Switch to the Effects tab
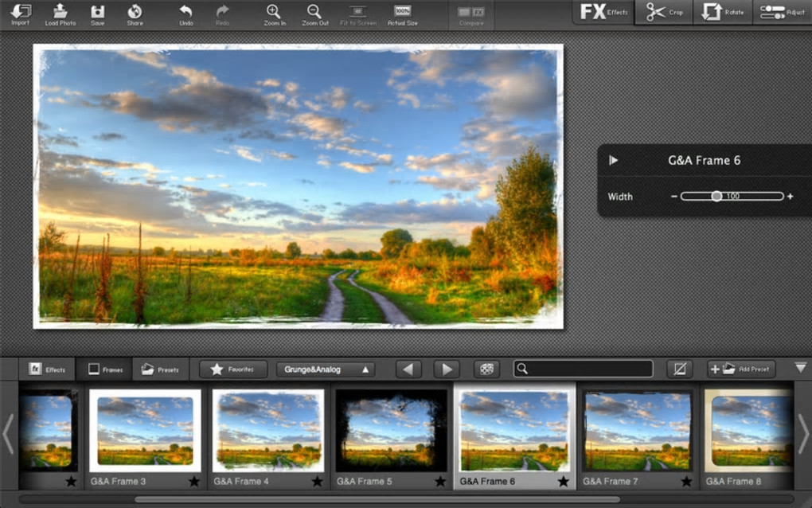 pyautogui.click(x=47, y=369)
